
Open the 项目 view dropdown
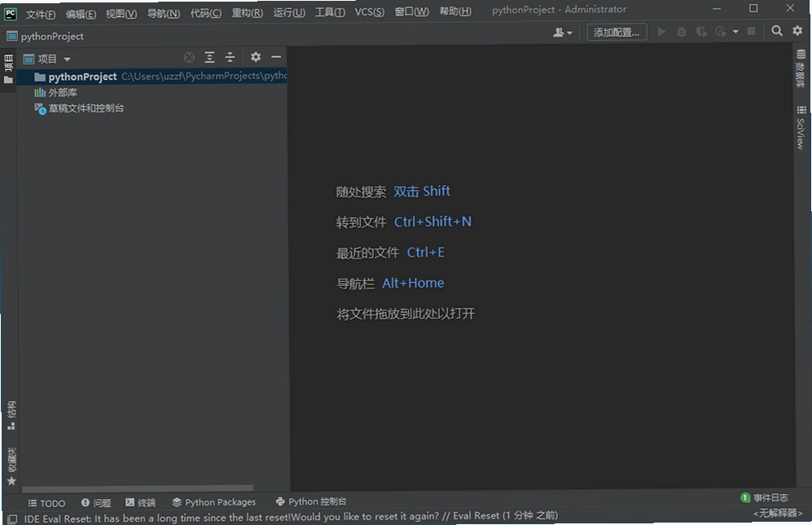47,59
